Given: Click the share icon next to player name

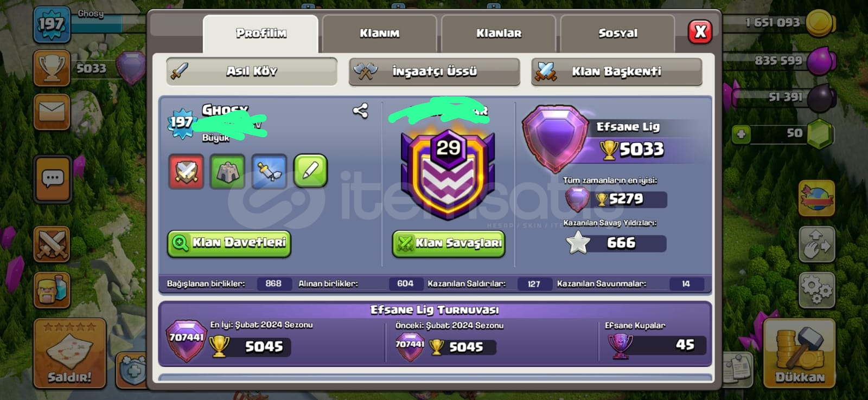Looking at the screenshot, I should click(360, 111).
